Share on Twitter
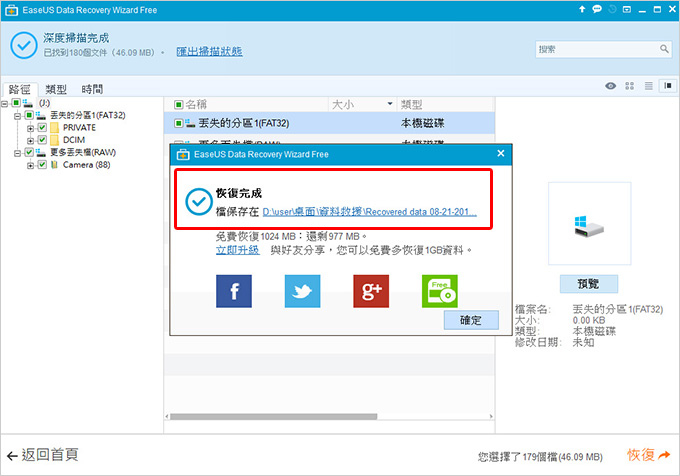The height and width of the screenshot is (476, 680). [x=302, y=291]
